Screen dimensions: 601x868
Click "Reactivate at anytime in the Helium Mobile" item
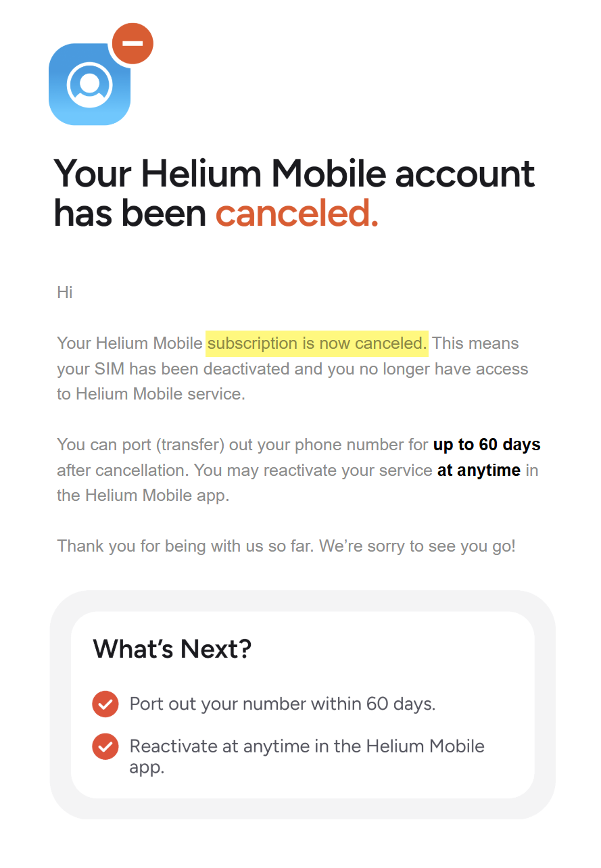[307, 746]
